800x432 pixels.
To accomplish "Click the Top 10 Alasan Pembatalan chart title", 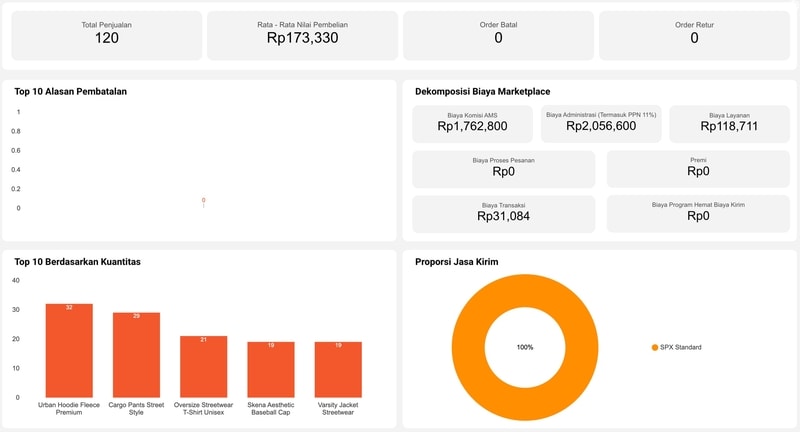I will (70, 92).
